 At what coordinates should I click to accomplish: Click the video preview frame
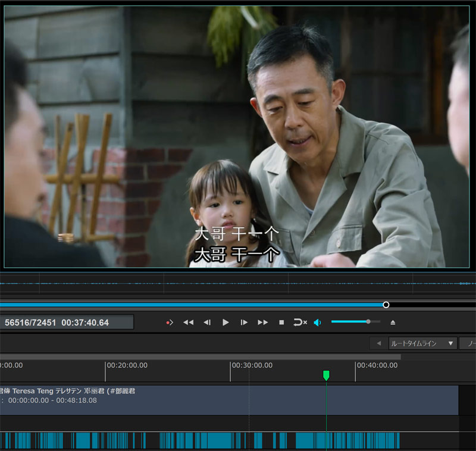(x=237, y=137)
